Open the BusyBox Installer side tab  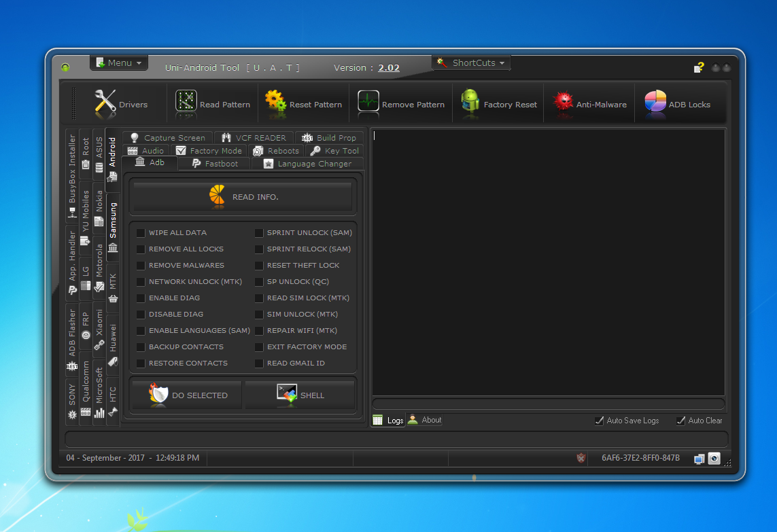click(x=72, y=177)
